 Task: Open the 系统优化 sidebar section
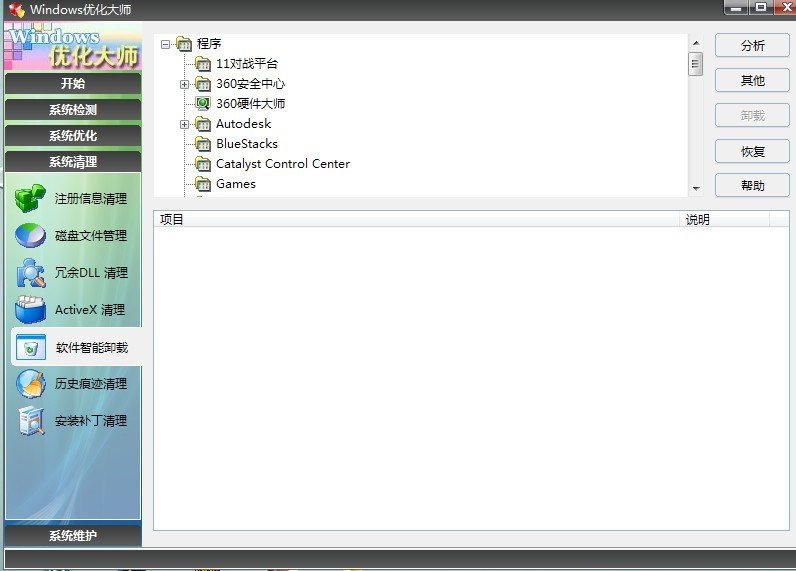[73, 136]
